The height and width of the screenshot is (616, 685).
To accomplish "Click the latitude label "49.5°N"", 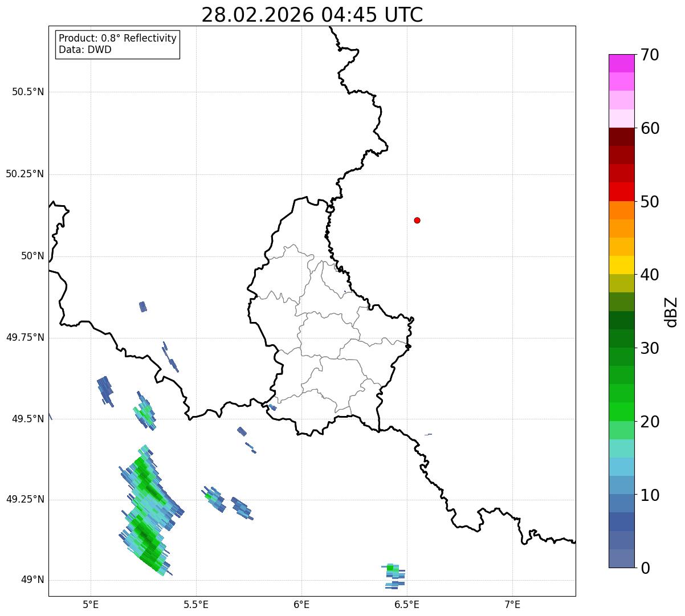I will tap(28, 419).
